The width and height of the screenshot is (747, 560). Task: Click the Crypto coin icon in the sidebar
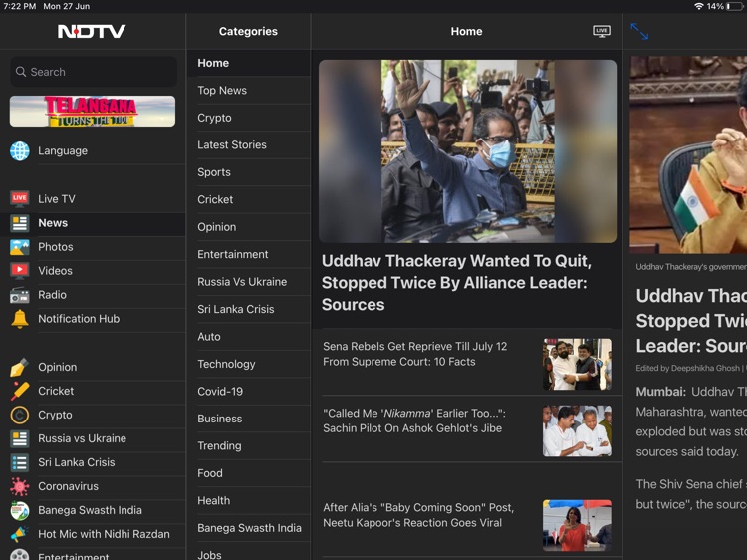tap(20, 415)
